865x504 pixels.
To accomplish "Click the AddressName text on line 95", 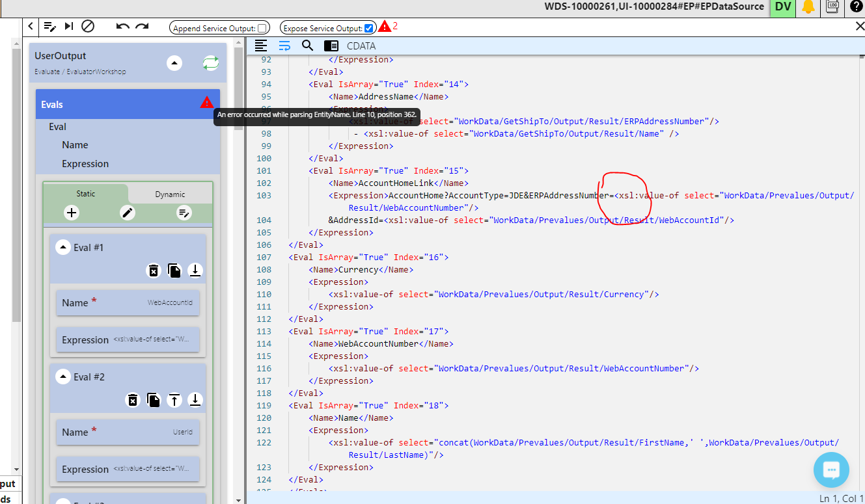I will pyautogui.click(x=386, y=97).
